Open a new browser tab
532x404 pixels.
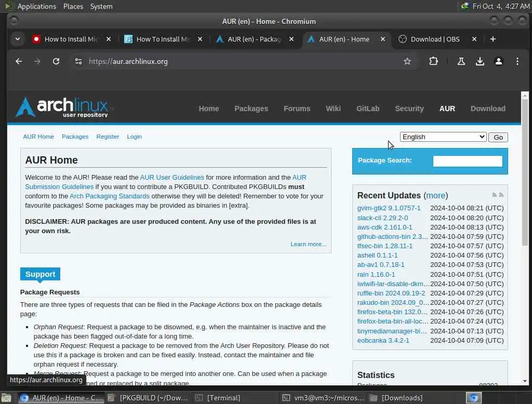pyautogui.click(x=493, y=39)
